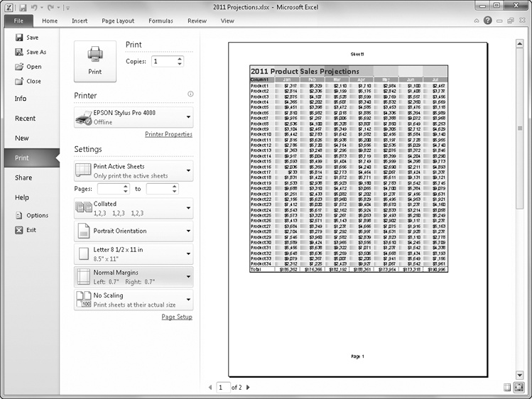Click the Pages from input field
This screenshot has height=399, width=532.
(x=110, y=189)
